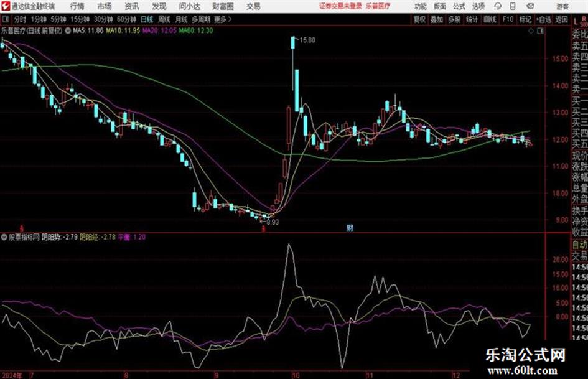Screen dimensions: 588x379
Task: Add stock via 自选 button
Action: pyautogui.click(x=544, y=19)
